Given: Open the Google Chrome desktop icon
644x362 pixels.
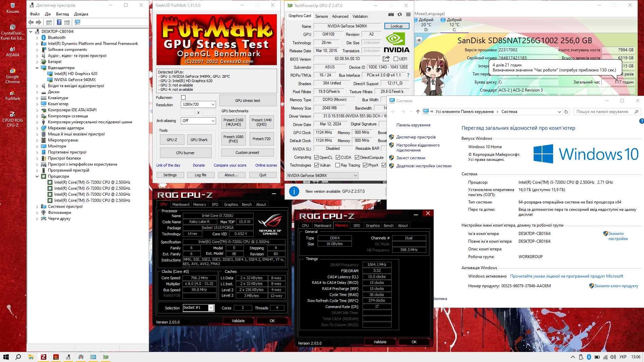Looking at the screenshot, I should [12, 75].
